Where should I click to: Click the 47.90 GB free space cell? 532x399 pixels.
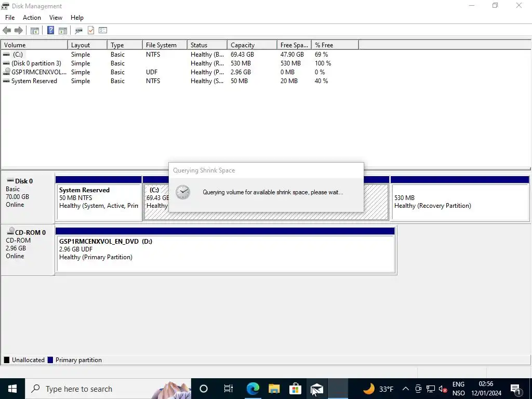[292, 54]
